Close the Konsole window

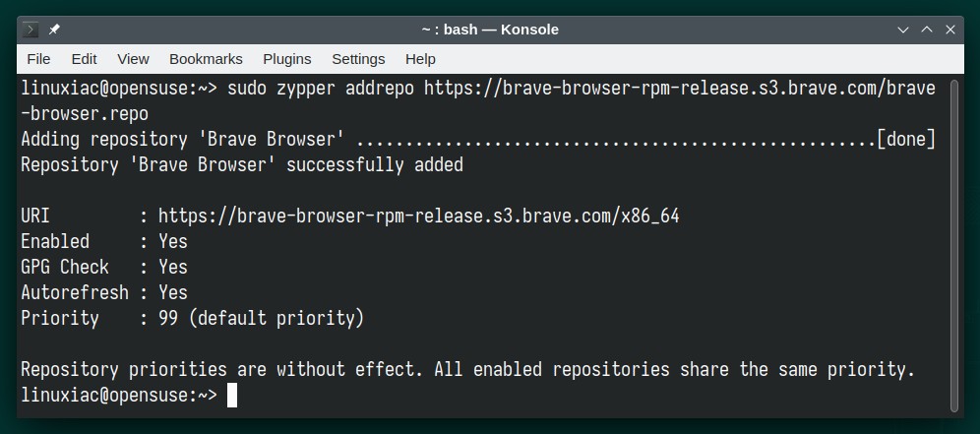(x=950, y=30)
